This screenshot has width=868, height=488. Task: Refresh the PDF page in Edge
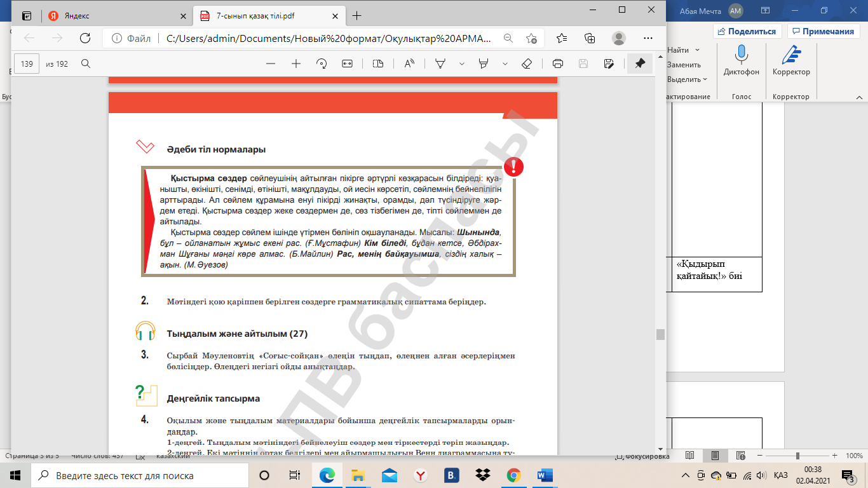click(x=85, y=38)
